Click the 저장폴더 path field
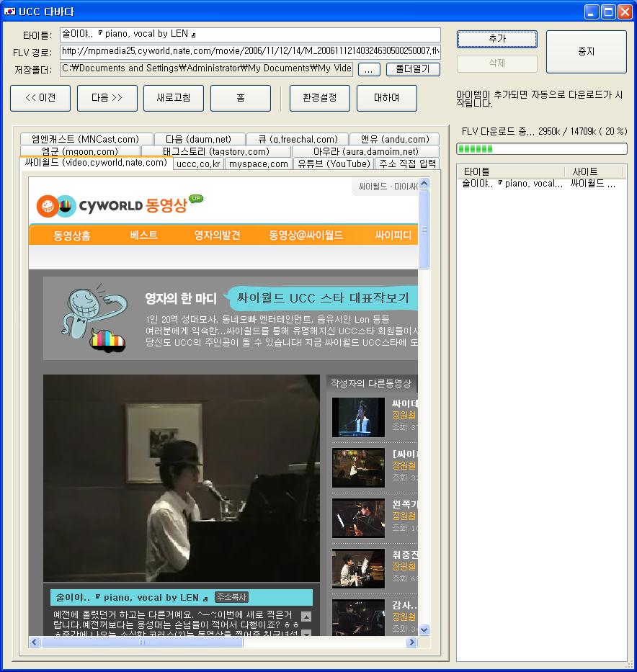The width and height of the screenshot is (637, 672). click(x=207, y=68)
